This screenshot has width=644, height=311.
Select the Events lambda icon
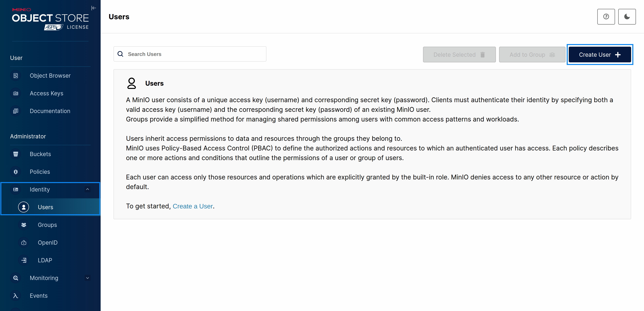(x=16, y=296)
